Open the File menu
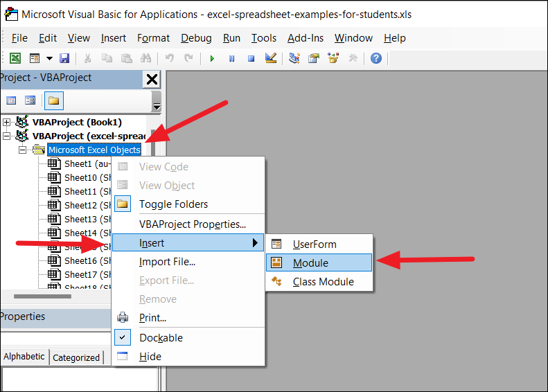 pos(19,37)
